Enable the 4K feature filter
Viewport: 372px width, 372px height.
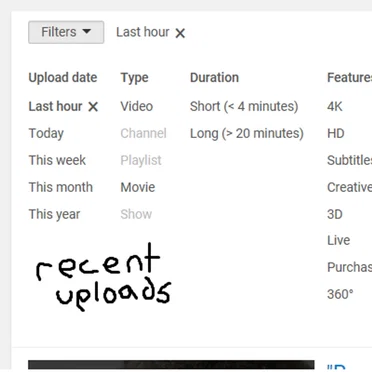point(335,106)
